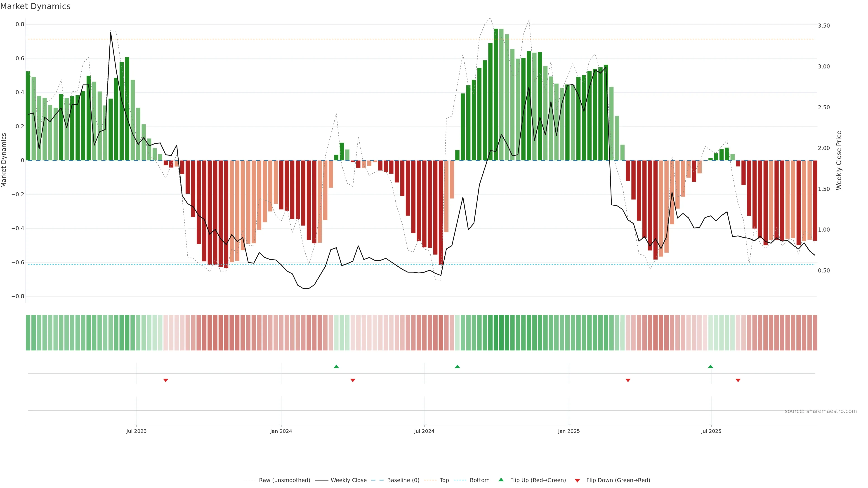Click the Market Dynamics chart title
Screen dimensions: 868x488
35,6
